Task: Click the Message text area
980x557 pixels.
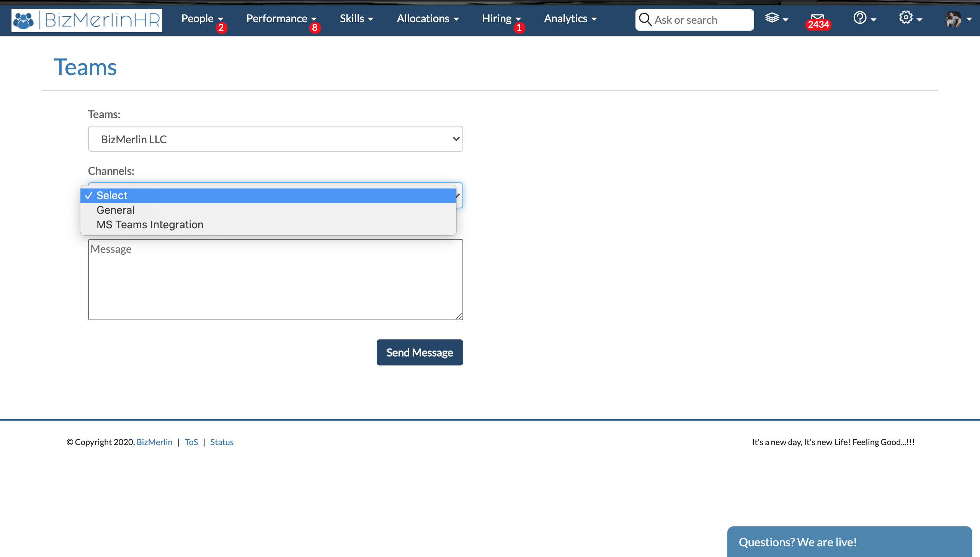Action: [276, 280]
